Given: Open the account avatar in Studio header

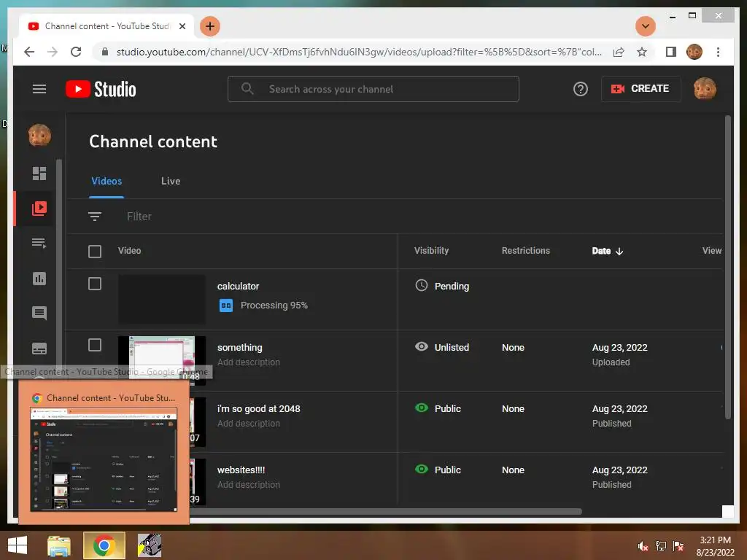Looking at the screenshot, I should [705, 88].
